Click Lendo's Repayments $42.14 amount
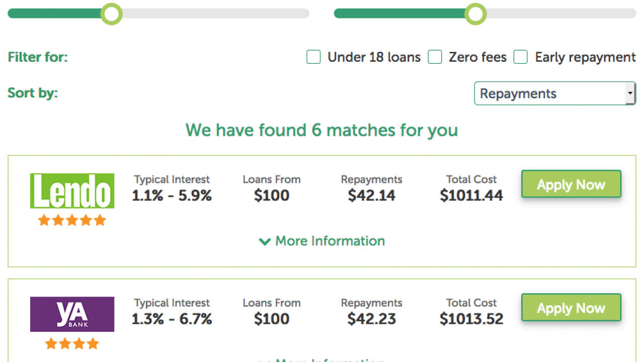644x362 pixels. click(x=372, y=196)
